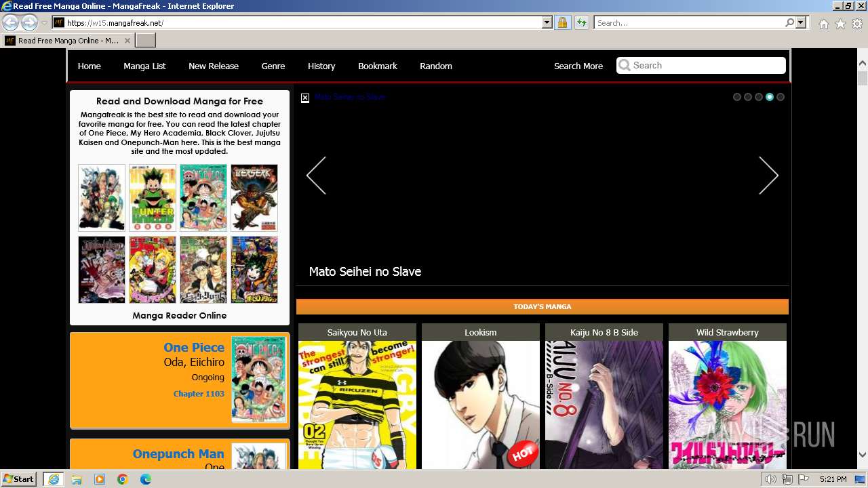Open the Onepunch Man title link
868x488 pixels.
(x=178, y=453)
